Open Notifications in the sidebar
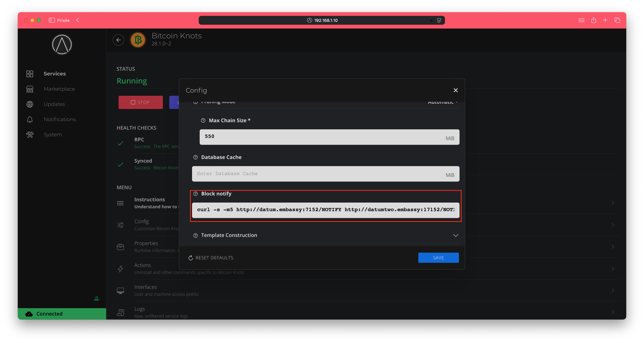The width and height of the screenshot is (644, 343). pos(59,119)
